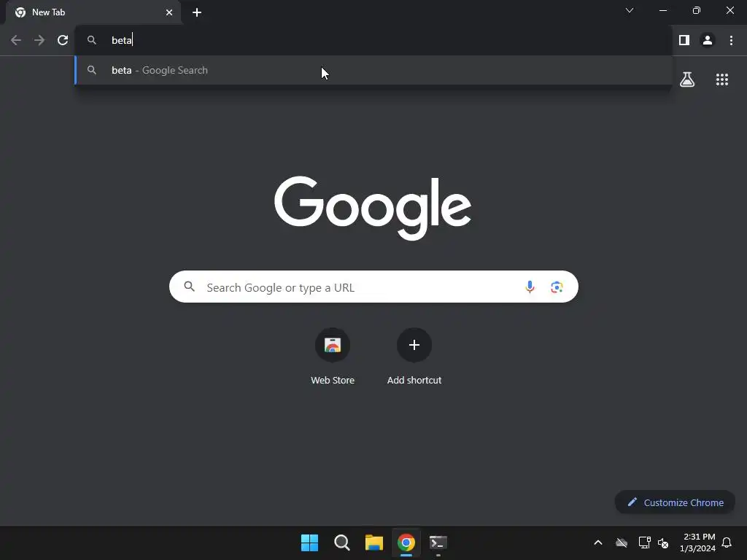
Task: Click in the address bar containing 'beta'
Action: coord(373,41)
